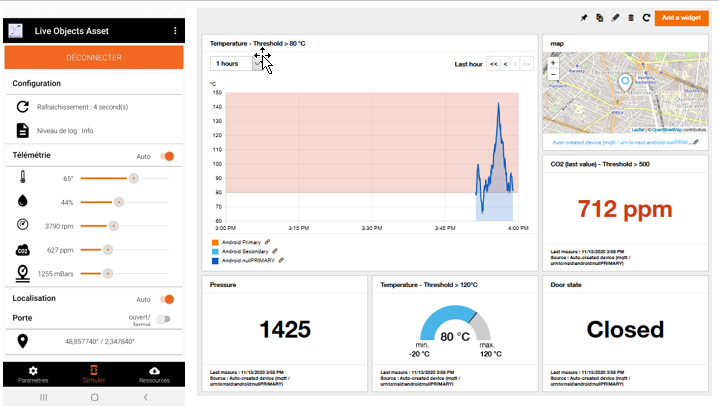
Task: Open the Auto-created device link under the map
Action: [622, 142]
